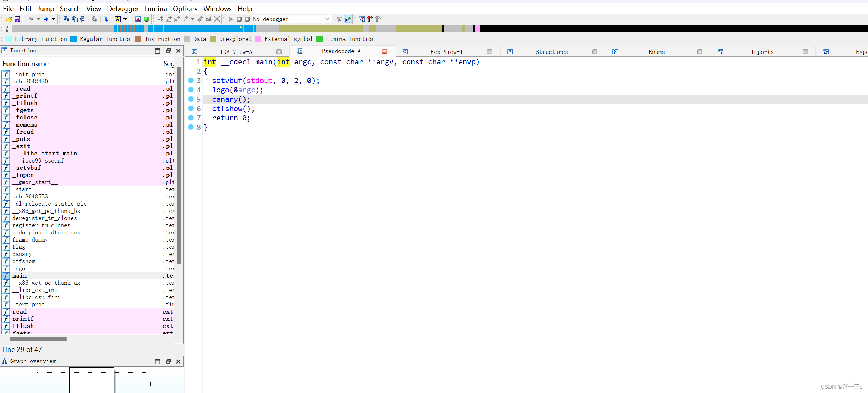868x393 pixels.
Task: Open the No debugger selection dropdown
Action: 327,19
